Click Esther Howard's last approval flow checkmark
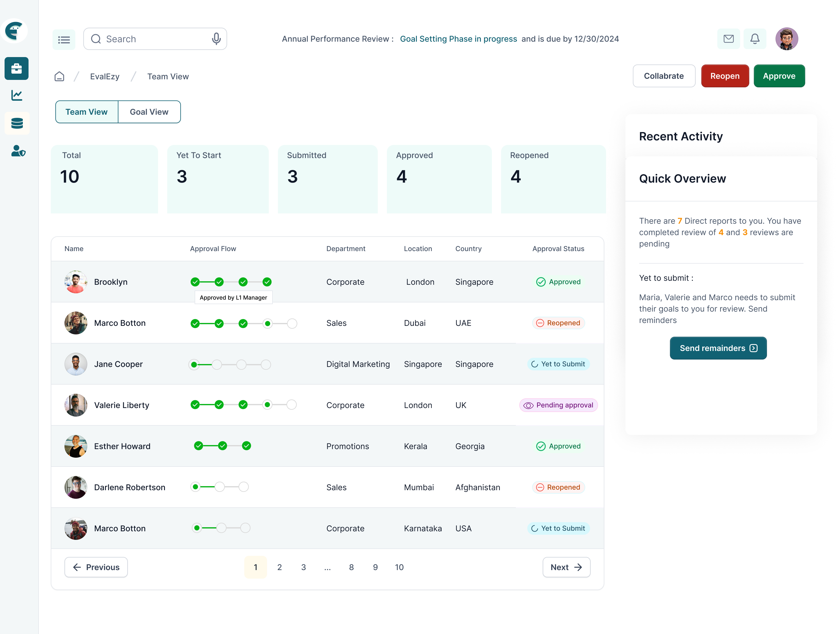The width and height of the screenshot is (840, 634). pyautogui.click(x=247, y=446)
